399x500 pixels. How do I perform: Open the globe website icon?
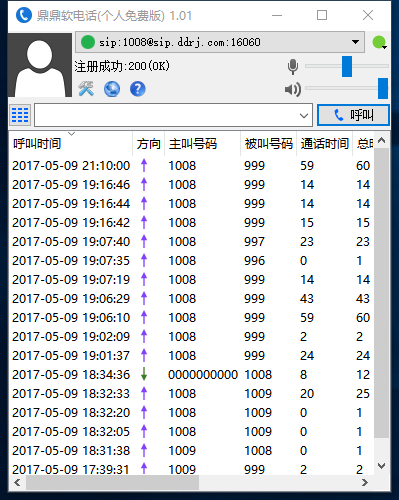point(112,89)
